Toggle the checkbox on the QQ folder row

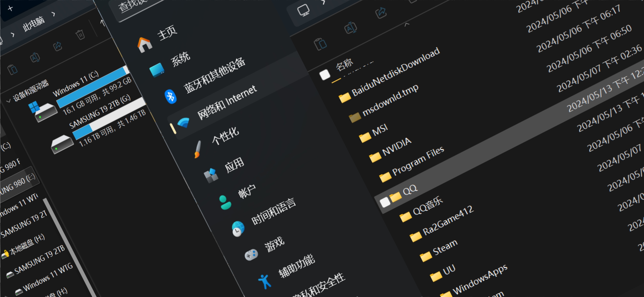[x=385, y=202]
